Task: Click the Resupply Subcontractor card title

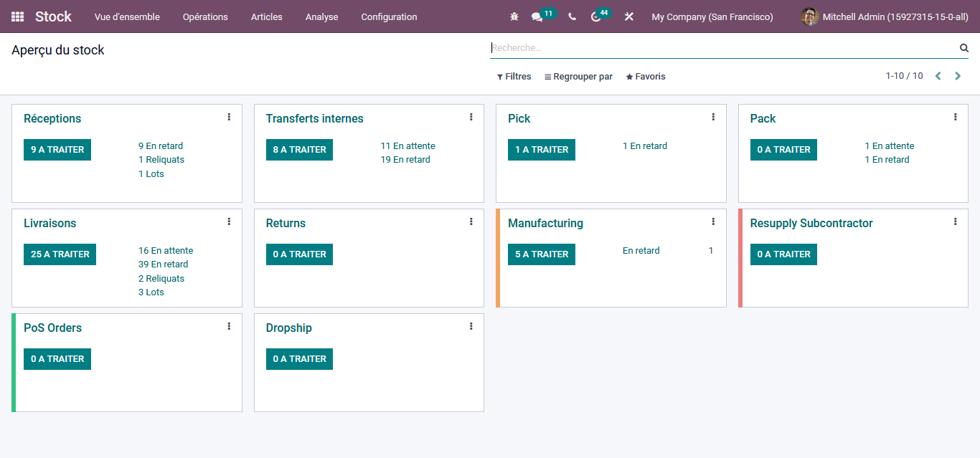Action: click(811, 224)
